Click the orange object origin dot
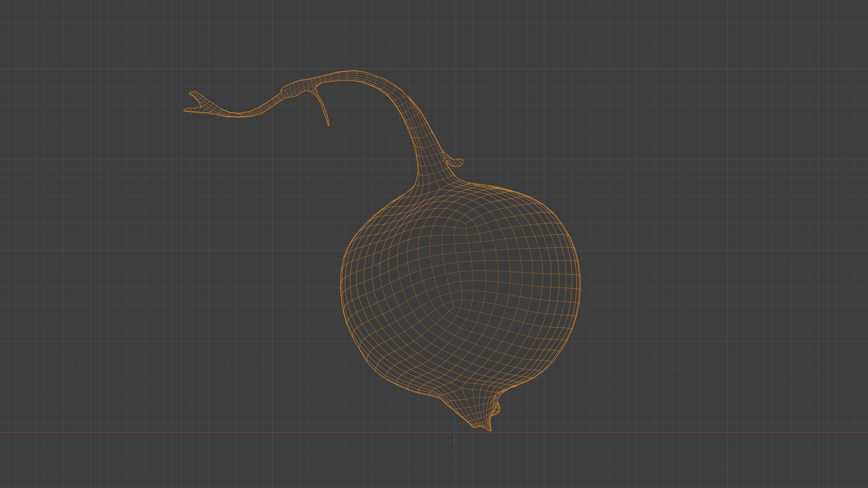This screenshot has height=488, width=868. click(454, 440)
